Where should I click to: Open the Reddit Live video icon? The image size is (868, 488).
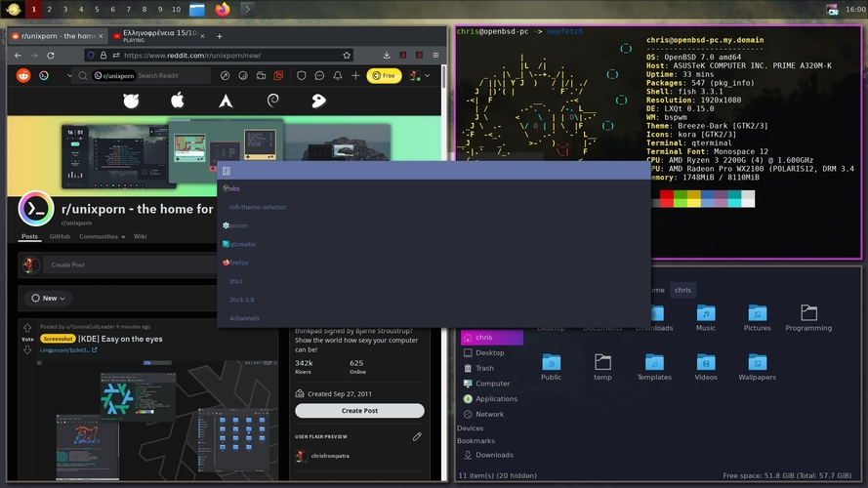tap(261, 76)
